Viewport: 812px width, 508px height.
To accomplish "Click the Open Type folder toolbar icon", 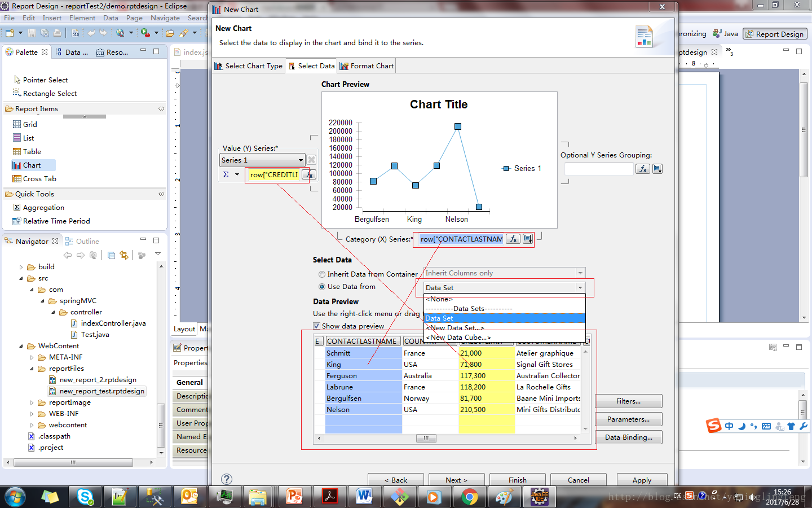I will (x=170, y=33).
